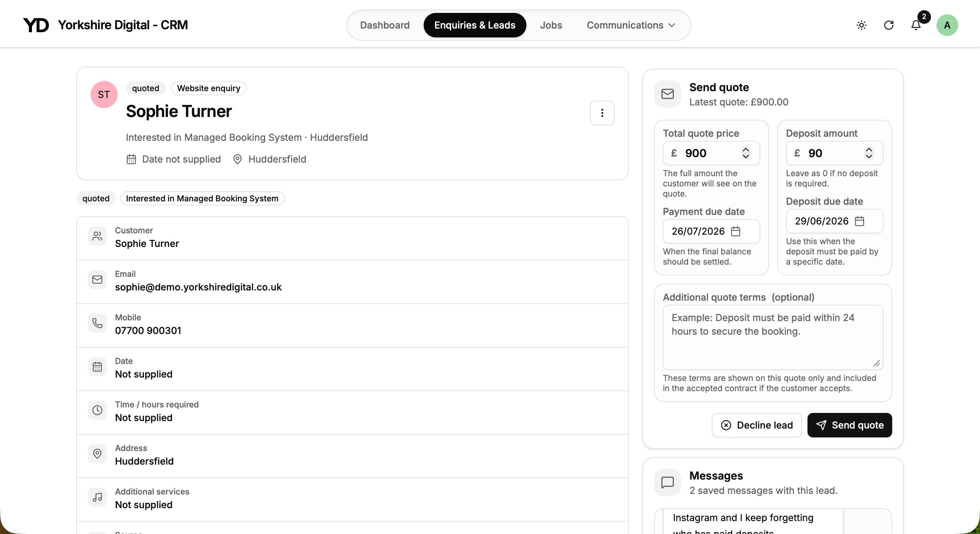Click the Address row map pin icon

[97, 454]
